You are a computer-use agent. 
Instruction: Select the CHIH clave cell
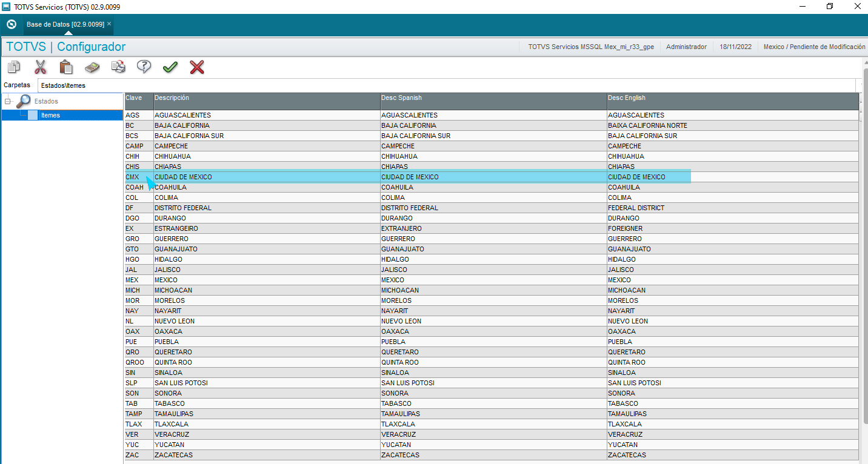(x=139, y=156)
